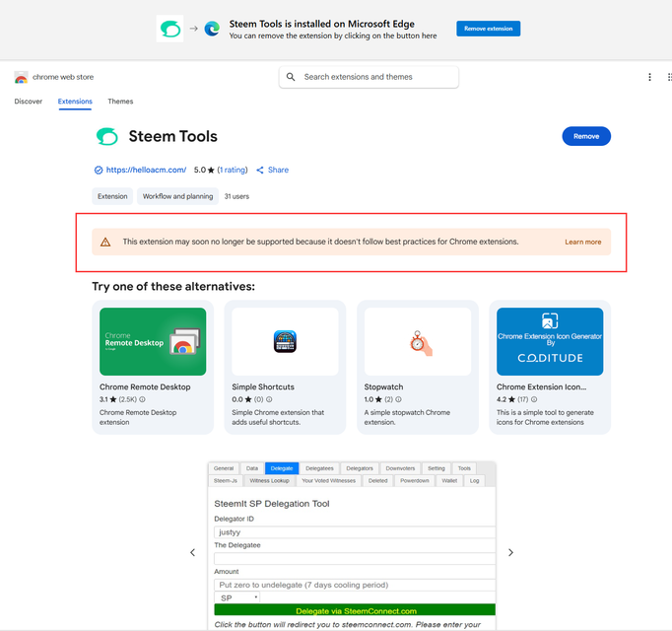
Task: Click the Steem Tools logo beside title
Action: pyautogui.click(x=106, y=136)
